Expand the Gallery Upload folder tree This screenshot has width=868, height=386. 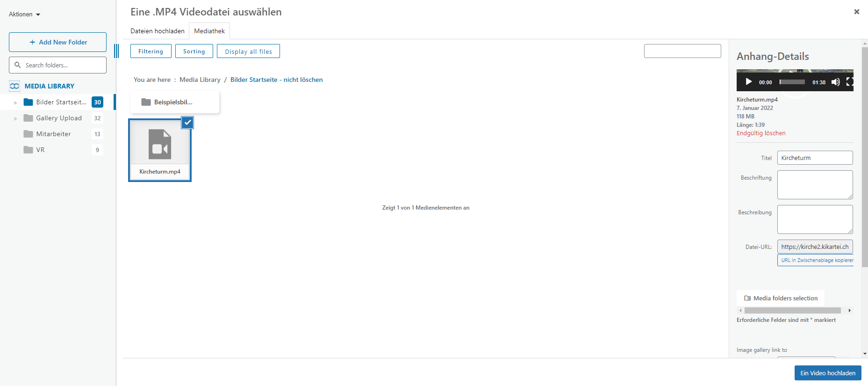pyautogui.click(x=15, y=118)
